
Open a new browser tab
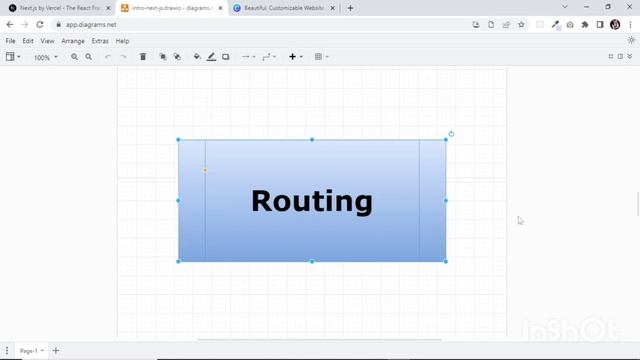click(x=350, y=8)
